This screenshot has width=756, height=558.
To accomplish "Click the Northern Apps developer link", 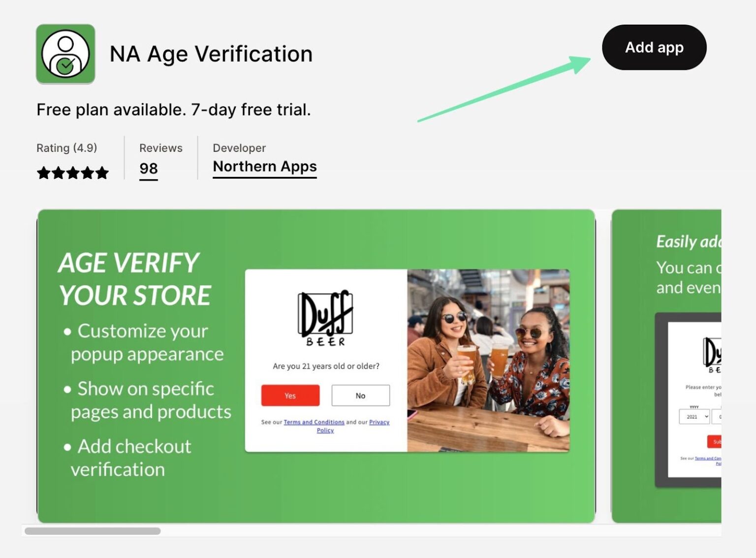I will (x=264, y=166).
